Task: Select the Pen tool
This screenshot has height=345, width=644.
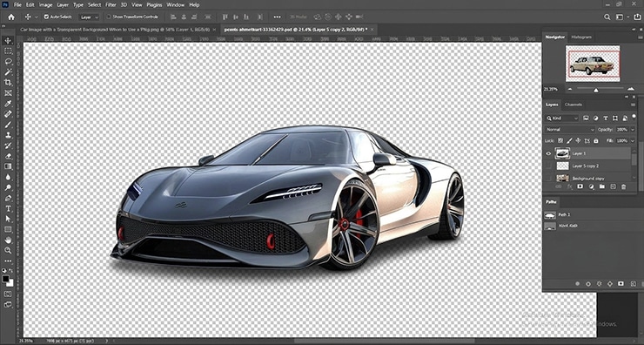Action: [8, 198]
